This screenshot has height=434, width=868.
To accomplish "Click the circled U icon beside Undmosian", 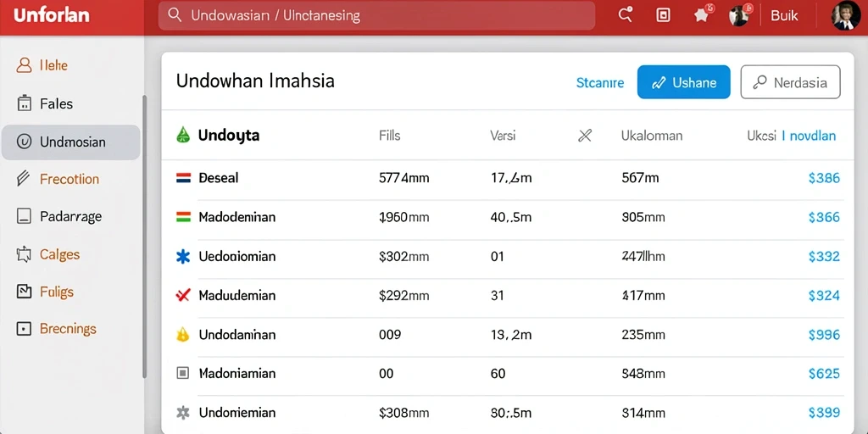I will tap(24, 142).
